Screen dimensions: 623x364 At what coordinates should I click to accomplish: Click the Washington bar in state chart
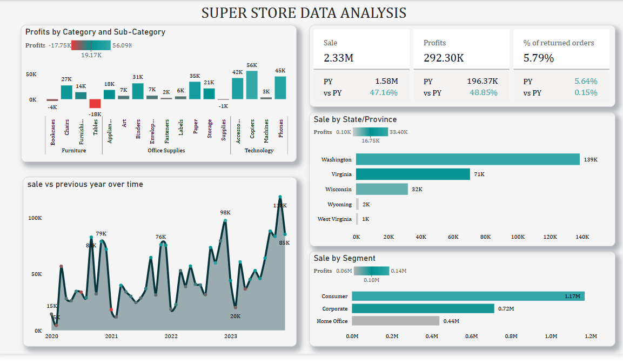(x=467, y=159)
